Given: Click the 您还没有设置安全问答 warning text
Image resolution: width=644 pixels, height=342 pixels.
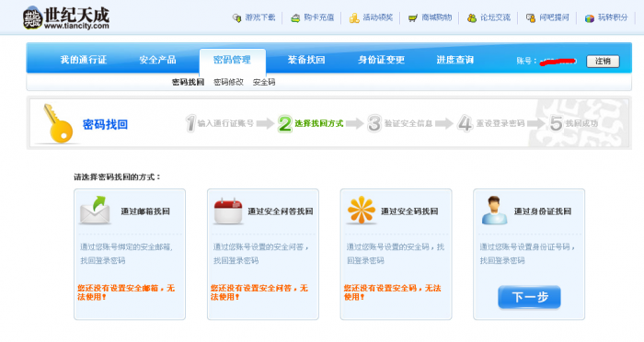Looking at the screenshot, I should (259, 292).
